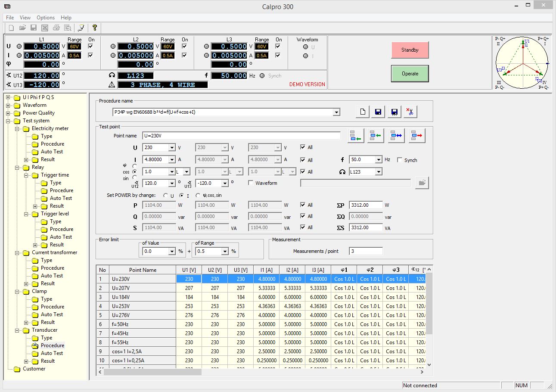The height and width of the screenshot is (392, 556).
Task: Click the Waveform I indicator LED
Action: click(305, 56)
